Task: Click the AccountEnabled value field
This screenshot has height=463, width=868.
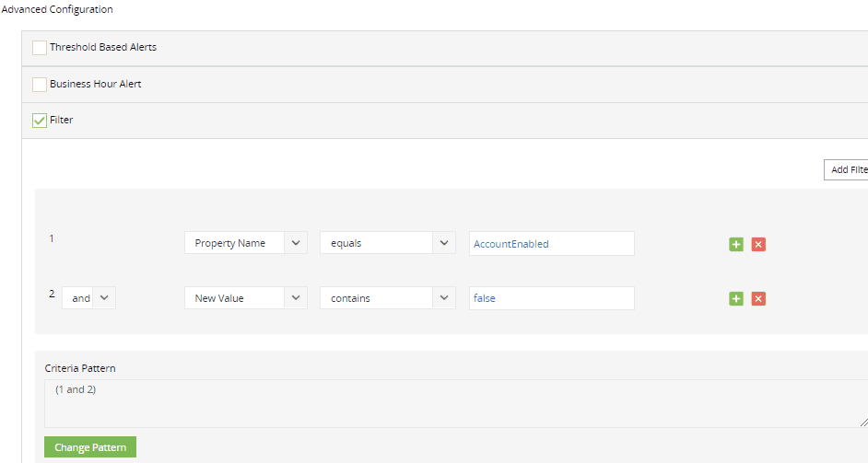Action: 551,244
